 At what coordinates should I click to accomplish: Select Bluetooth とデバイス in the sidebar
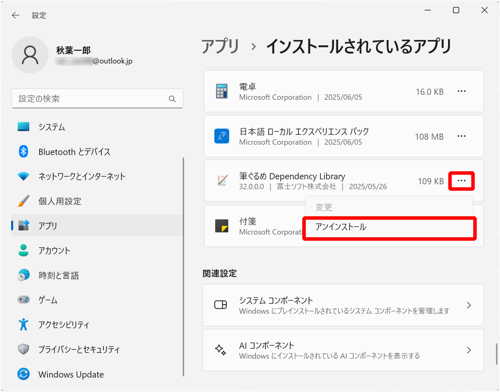[74, 152]
